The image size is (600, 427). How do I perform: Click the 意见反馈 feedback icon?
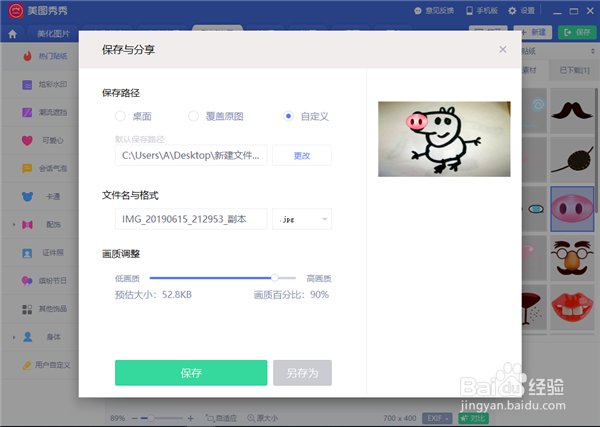(x=418, y=11)
